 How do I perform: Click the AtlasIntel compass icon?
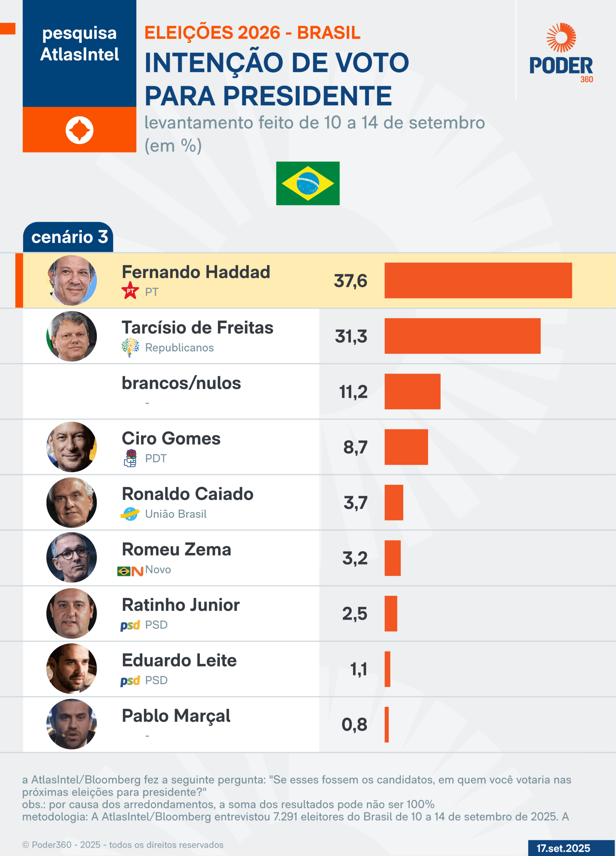pos(79,130)
